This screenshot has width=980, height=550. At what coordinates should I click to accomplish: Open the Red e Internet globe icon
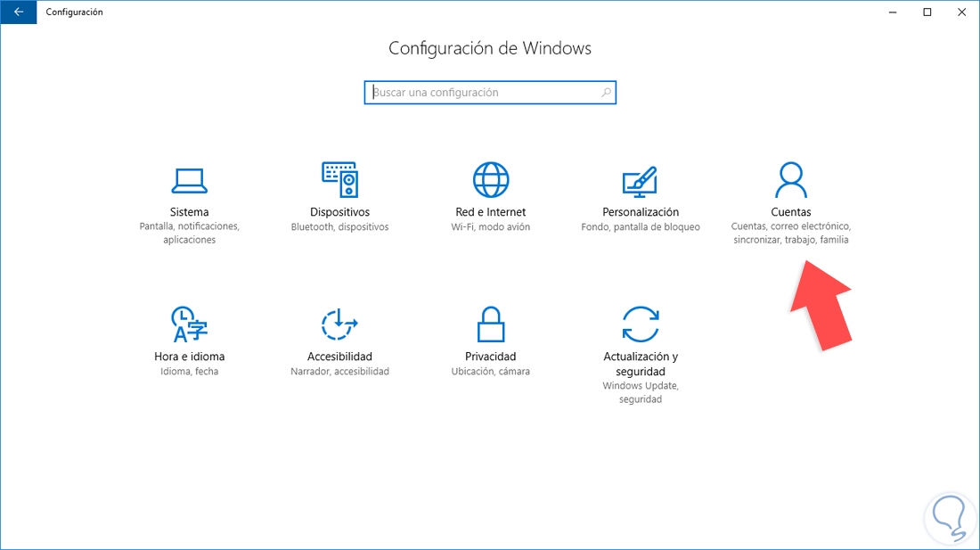pyautogui.click(x=491, y=180)
